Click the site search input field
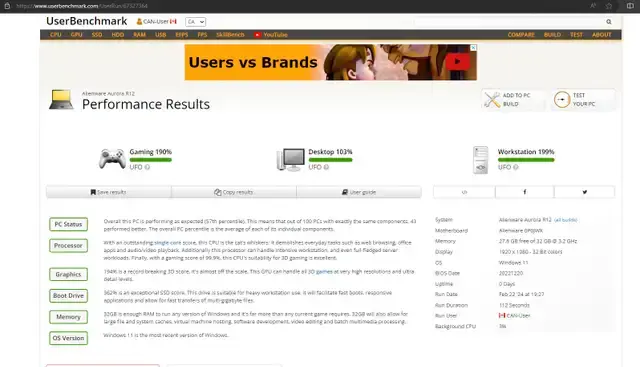 click(509, 22)
